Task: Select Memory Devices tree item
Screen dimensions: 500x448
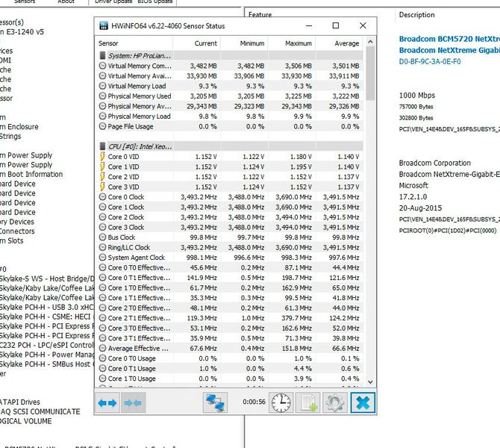Action: [17, 222]
